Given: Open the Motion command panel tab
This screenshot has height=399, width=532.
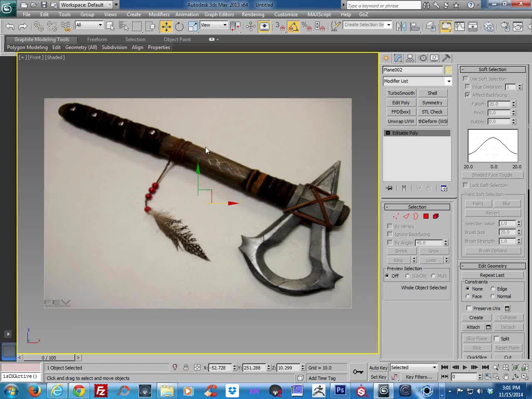Looking at the screenshot, I should (x=423, y=58).
